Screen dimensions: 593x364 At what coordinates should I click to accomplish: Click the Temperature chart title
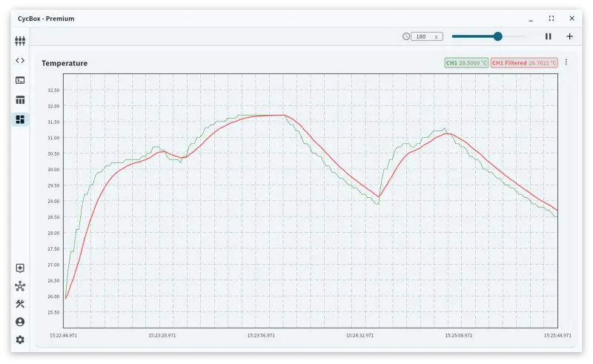(64, 64)
